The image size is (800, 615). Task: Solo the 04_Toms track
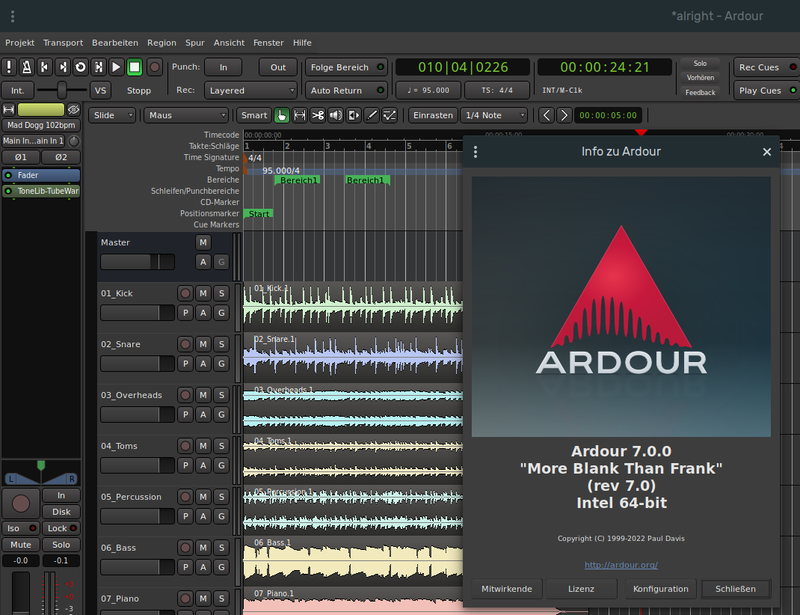point(221,446)
